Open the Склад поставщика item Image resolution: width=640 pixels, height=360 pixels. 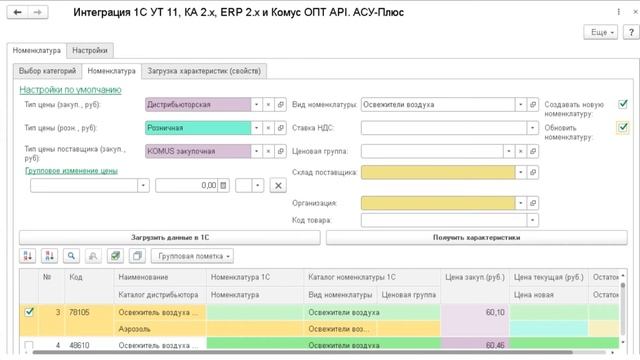pyautogui.click(x=533, y=172)
